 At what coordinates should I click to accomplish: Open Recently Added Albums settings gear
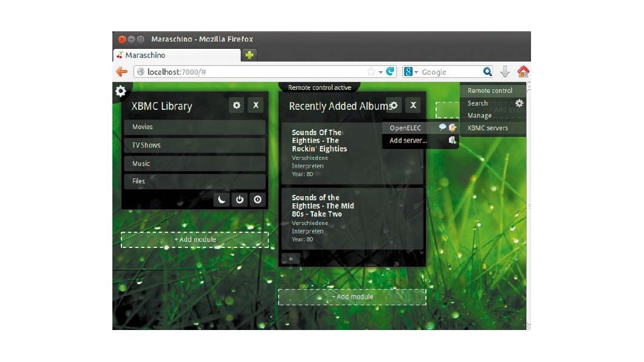pyautogui.click(x=394, y=106)
